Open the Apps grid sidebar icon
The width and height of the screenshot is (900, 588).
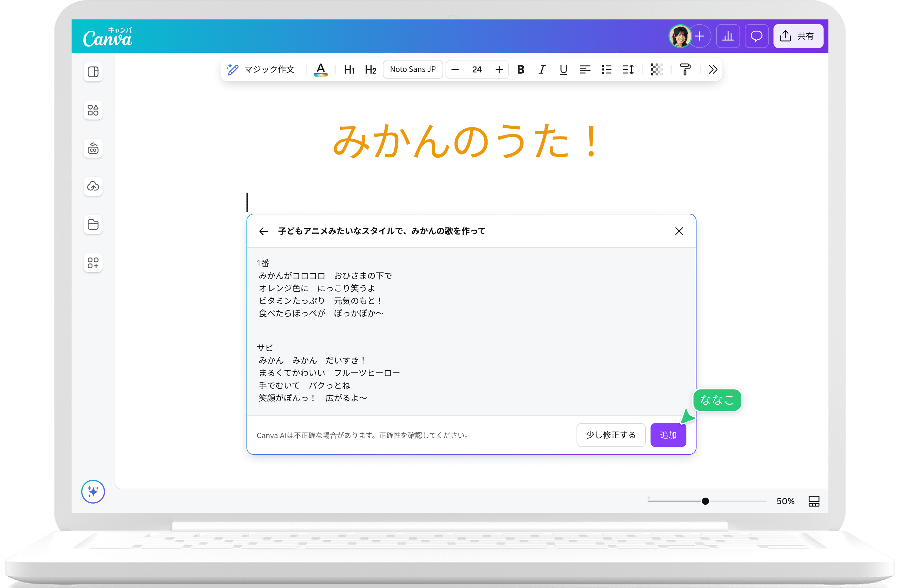[93, 263]
